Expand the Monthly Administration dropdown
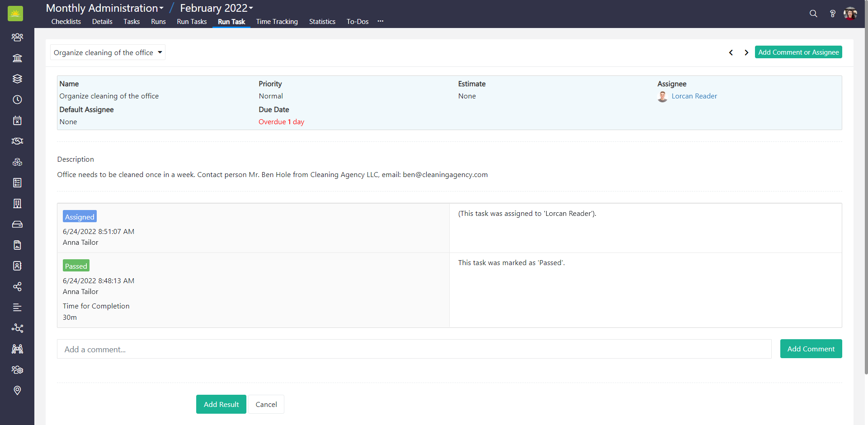 (105, 8)
